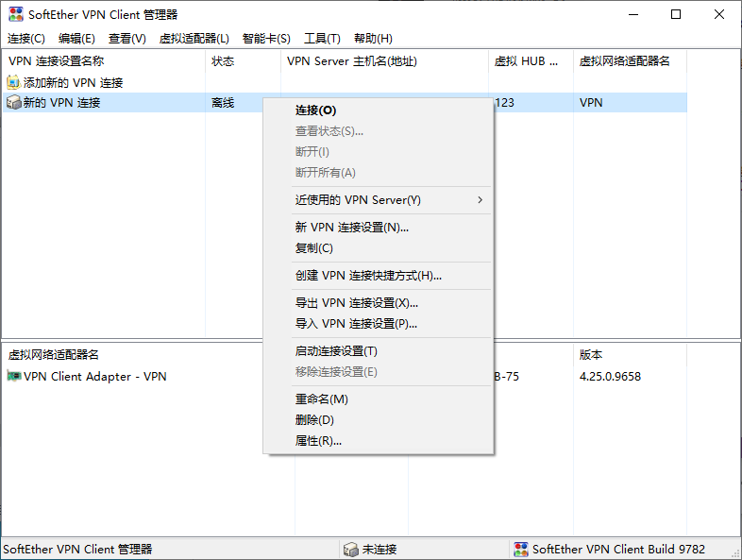The width and height of the screenshot is (742, 560).
Task: Click the SoftEther VPN Client 管理器 status text
Action: tap(77, 549)
